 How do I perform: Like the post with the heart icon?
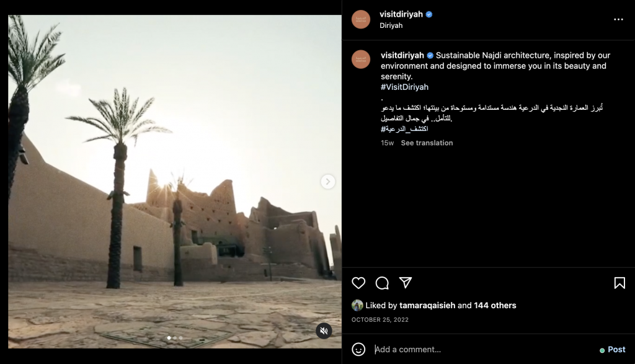click(358, 283)
